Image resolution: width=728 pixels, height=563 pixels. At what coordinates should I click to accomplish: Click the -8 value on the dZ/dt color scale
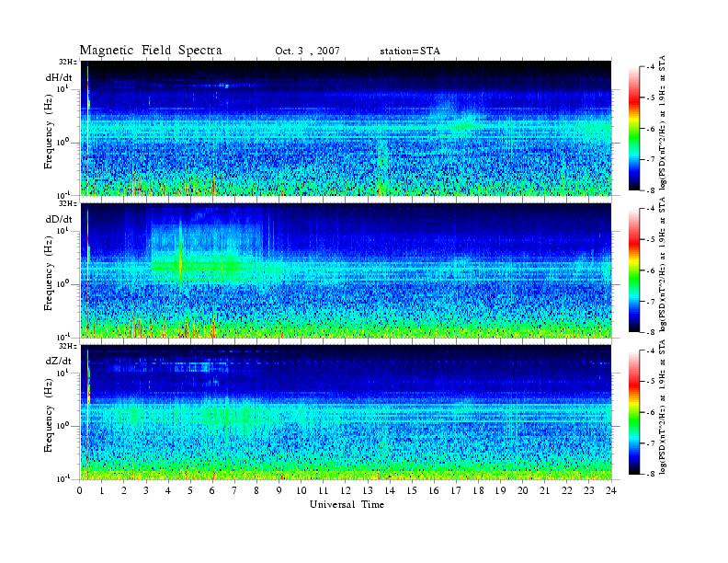click(x=652, y=474)
